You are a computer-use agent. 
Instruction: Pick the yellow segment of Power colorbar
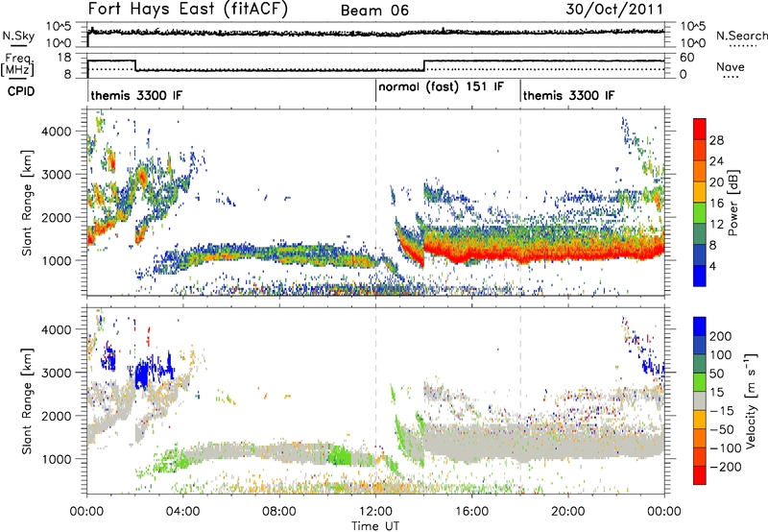[x=700, y=192]
